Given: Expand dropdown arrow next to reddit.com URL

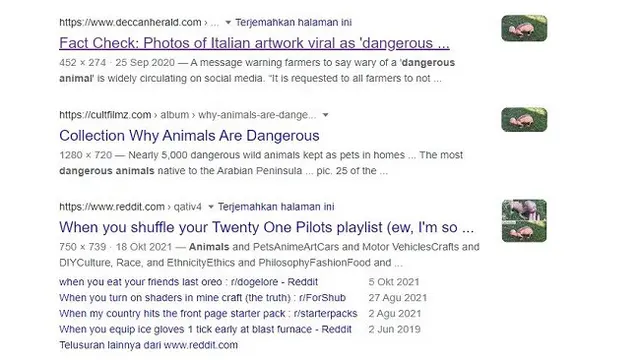Looking at the screenshot, I should coord(211,207).
